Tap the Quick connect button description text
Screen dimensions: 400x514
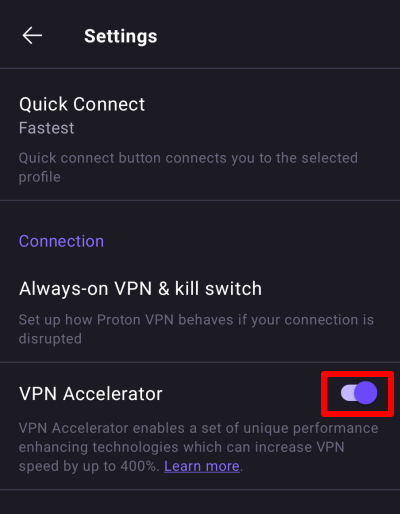[x=188, y=167]
